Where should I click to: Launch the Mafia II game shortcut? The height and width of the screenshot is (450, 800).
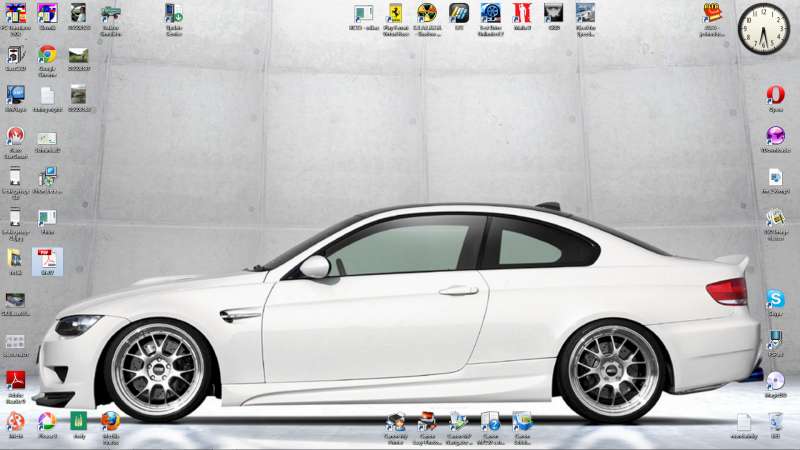coord(521,13)
